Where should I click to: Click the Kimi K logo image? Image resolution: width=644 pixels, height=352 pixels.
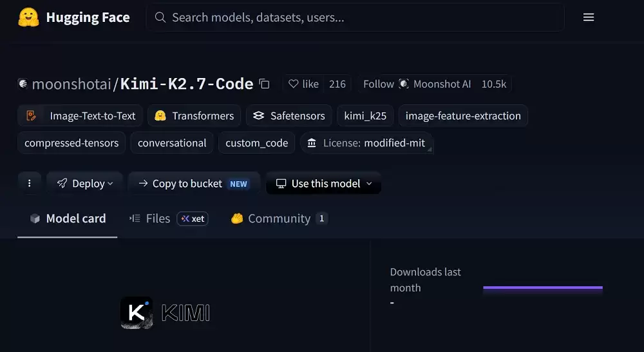[x=137, y=313]
